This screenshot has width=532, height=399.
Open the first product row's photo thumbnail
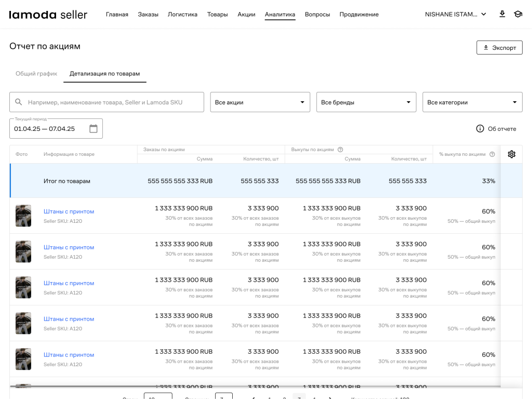point(23,216)
